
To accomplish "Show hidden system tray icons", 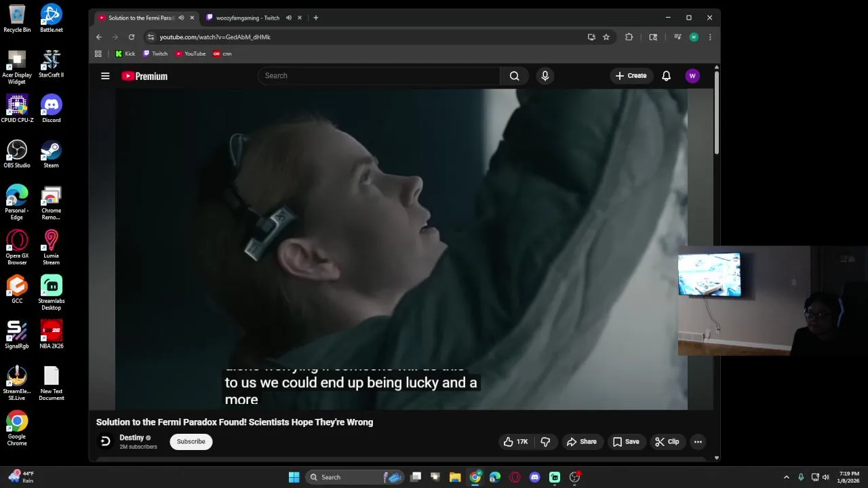I will pos(786,477).
